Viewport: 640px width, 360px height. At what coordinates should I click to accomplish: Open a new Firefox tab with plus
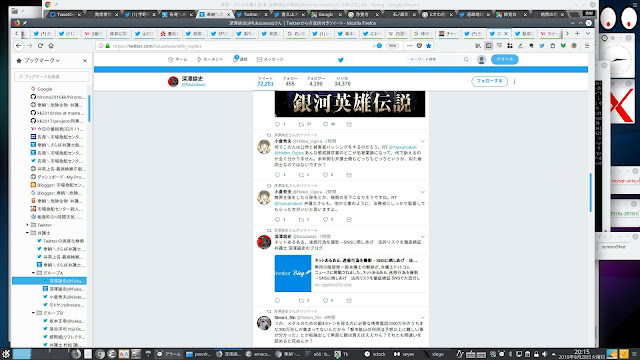click(x=577, y=33)
